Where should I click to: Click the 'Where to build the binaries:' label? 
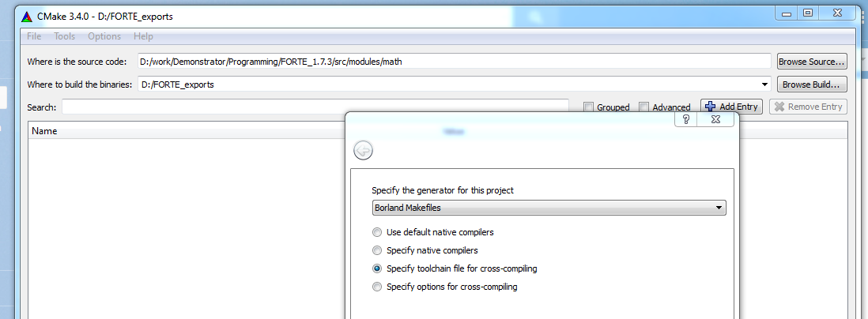(x=80, y=84)
